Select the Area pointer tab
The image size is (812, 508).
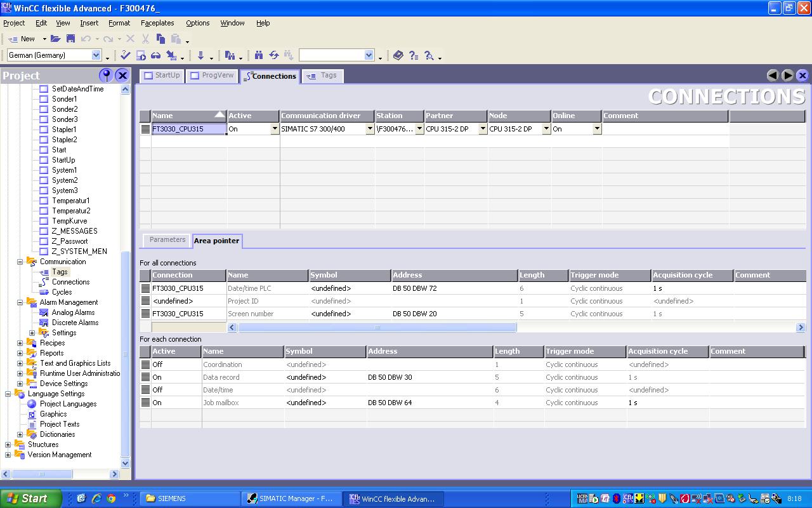pos(216,241)
